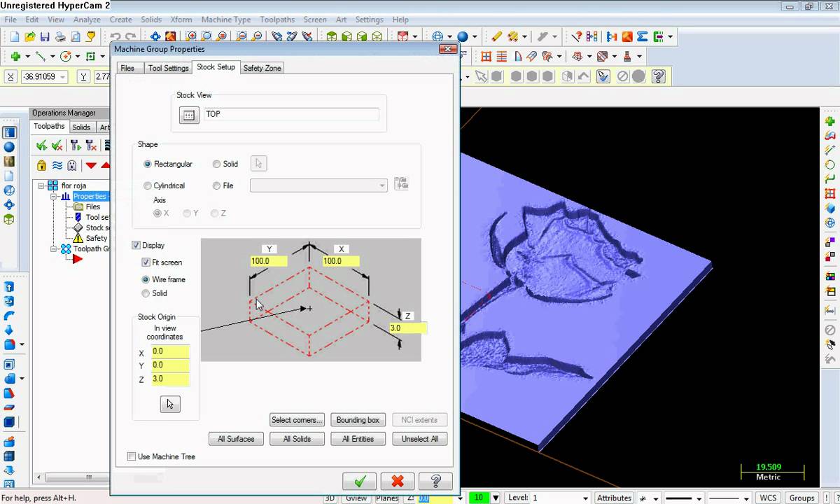Open the File shape dropdown list
Image resolution: width=840 pixels, height=504 pixels.
382,185
